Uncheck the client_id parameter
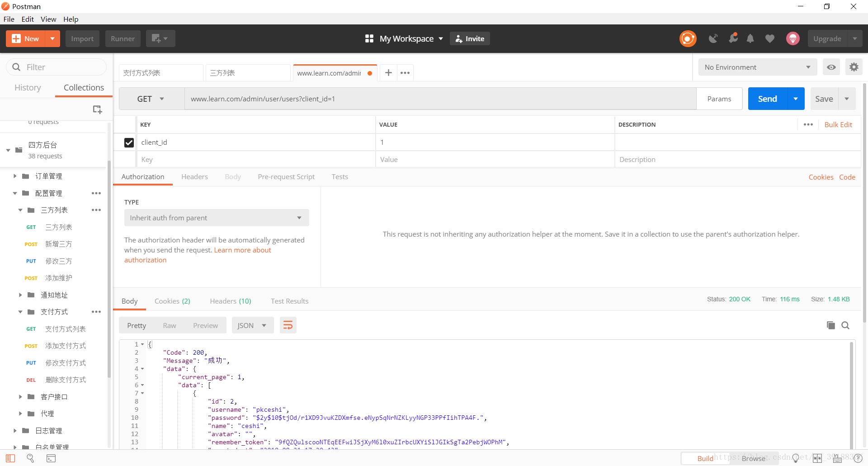This screenshot has height=466, width=868. click(x=129, y=142)
